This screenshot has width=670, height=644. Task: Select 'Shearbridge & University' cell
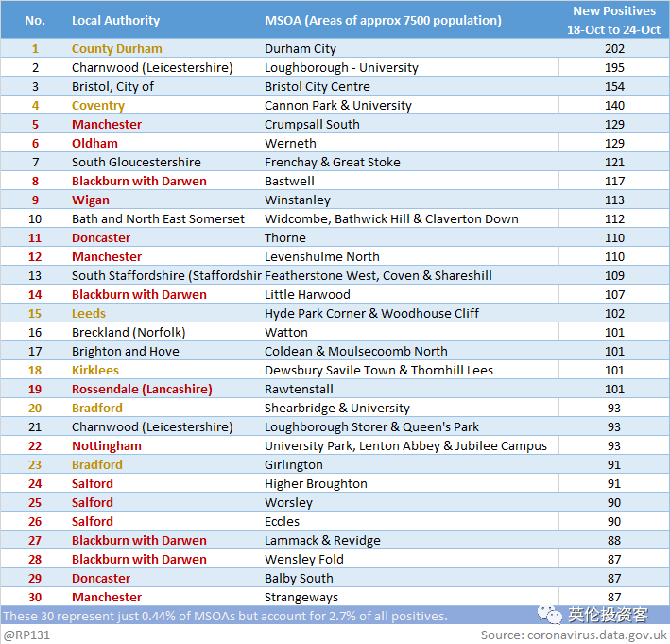pos(336,408)
